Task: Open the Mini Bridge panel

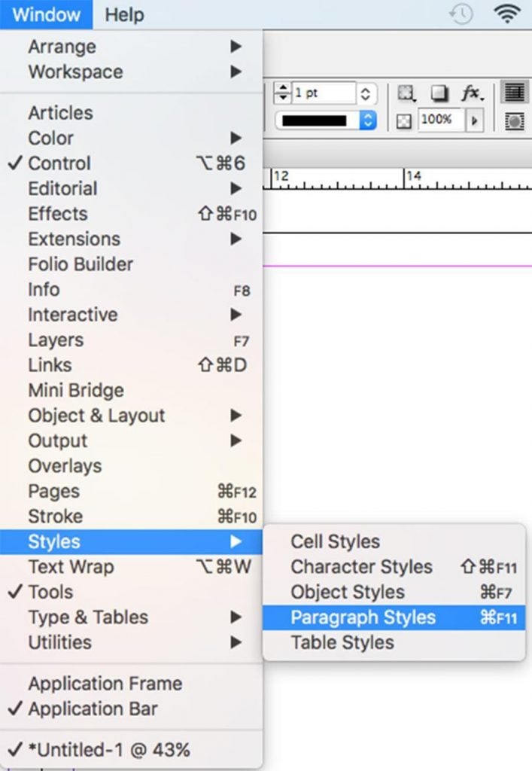Action: point(74,390)
